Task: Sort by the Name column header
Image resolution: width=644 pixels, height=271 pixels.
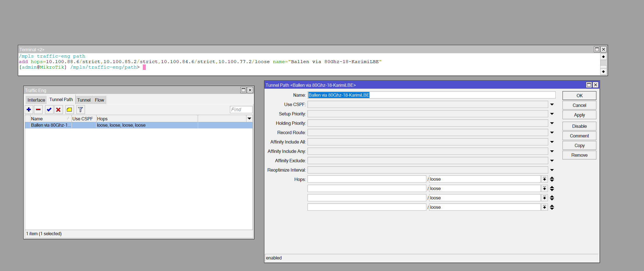Action: [50, 119]
